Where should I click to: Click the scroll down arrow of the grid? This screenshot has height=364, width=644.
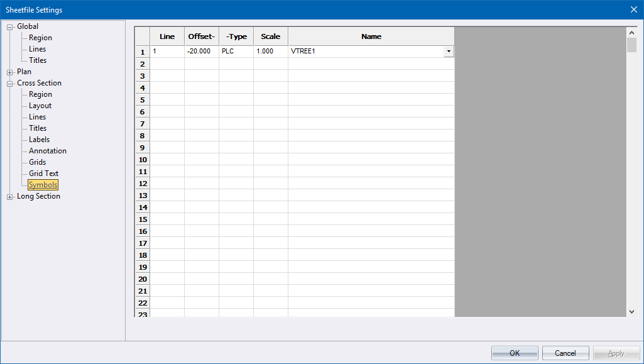click(x=632, y=311)
